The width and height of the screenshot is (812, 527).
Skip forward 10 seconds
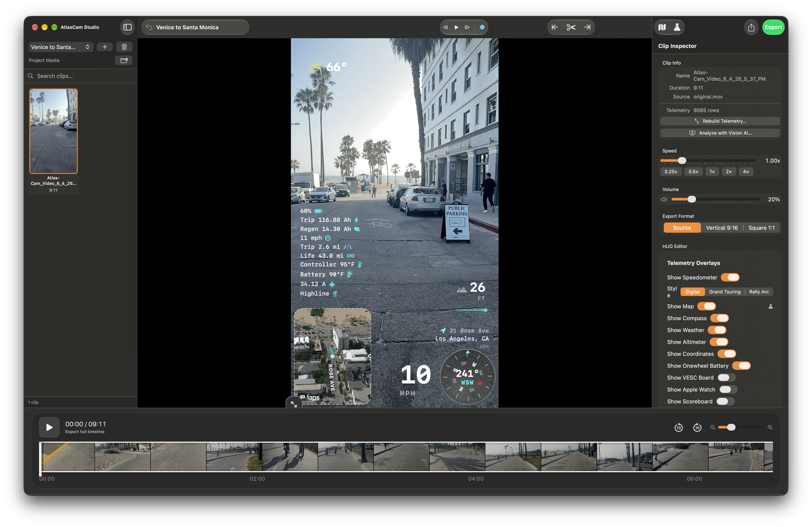pyautogui.click(x=697, y=427)
